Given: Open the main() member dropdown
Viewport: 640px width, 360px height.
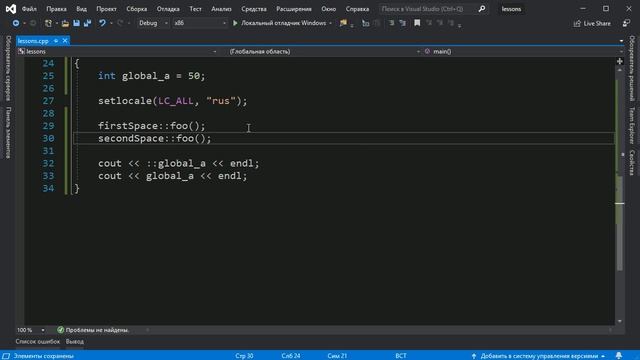Looking at the screenshot, I should click(x=523, y=51).
